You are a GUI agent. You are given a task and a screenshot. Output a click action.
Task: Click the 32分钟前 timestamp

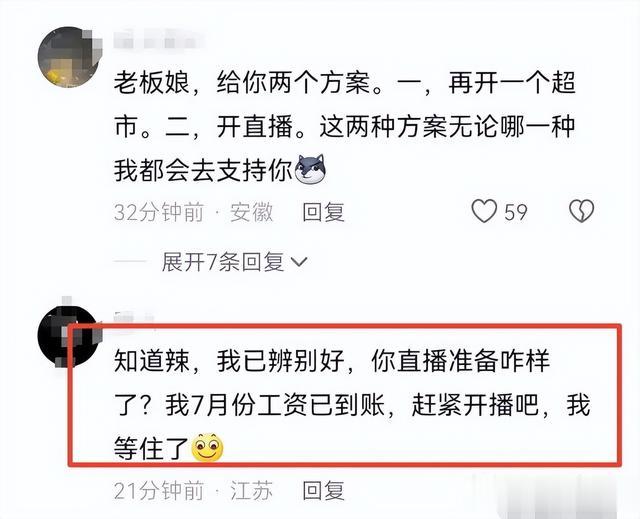click(159, 212)
